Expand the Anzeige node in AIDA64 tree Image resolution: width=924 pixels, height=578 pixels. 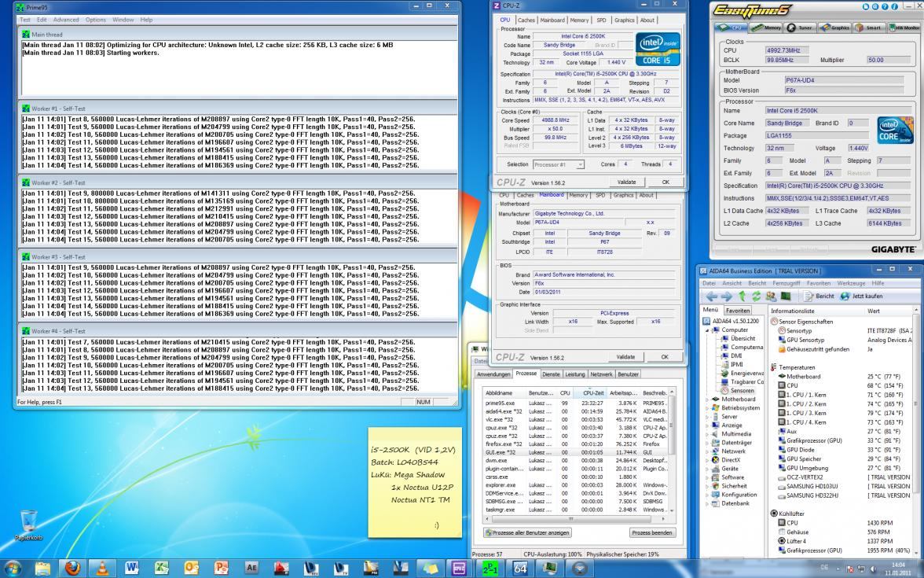click(x=707, y=425)
